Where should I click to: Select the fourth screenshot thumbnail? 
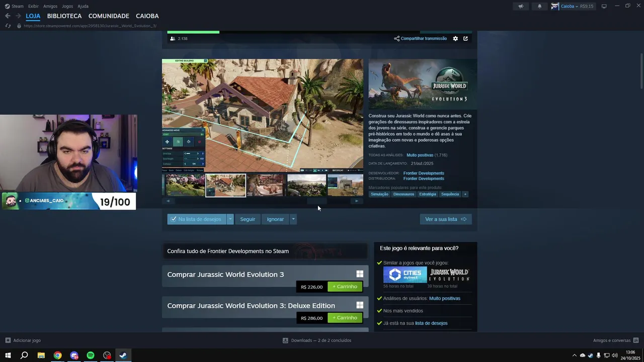(x=306, y=185)
